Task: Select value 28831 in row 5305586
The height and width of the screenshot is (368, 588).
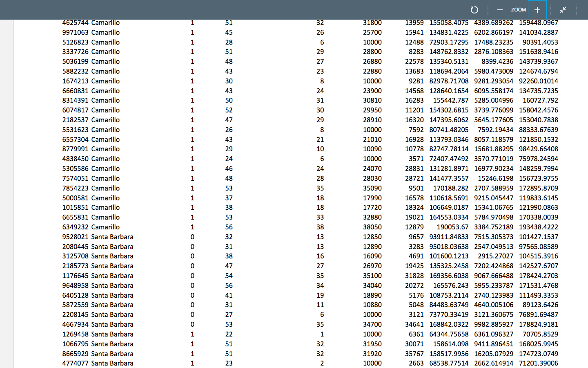Action: (x=414, y=168)
